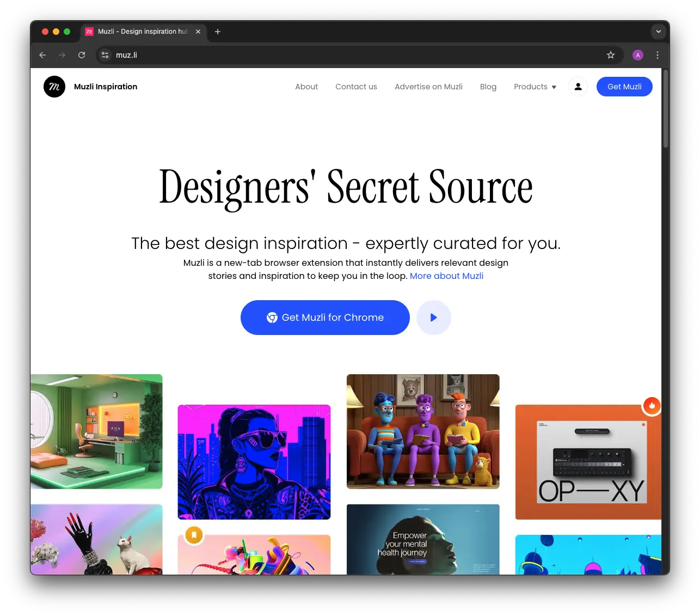Select the Muzli browser tab
Image resolution: width=700 pixels, height=615 pixels.
pyautogui.click(x=143, y=32)
